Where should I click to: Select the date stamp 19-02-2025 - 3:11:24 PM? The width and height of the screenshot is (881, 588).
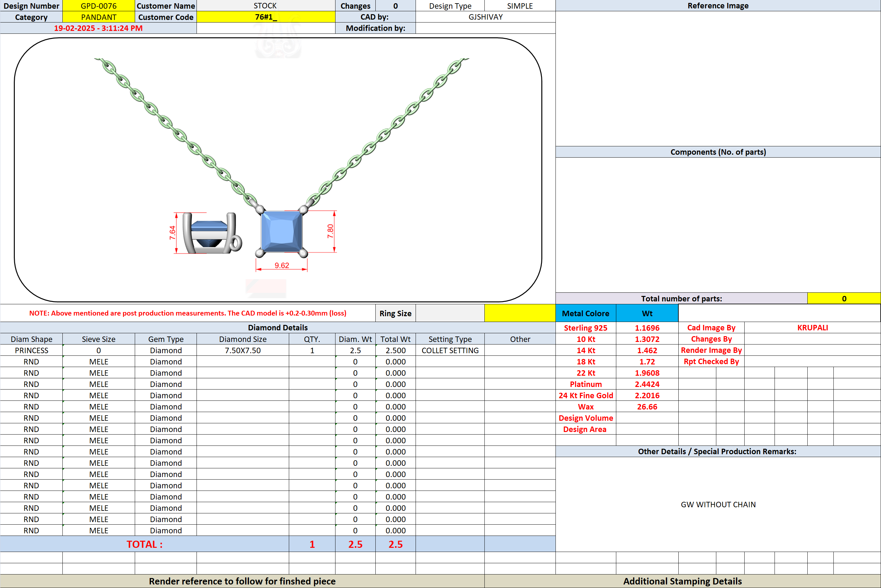98,28
